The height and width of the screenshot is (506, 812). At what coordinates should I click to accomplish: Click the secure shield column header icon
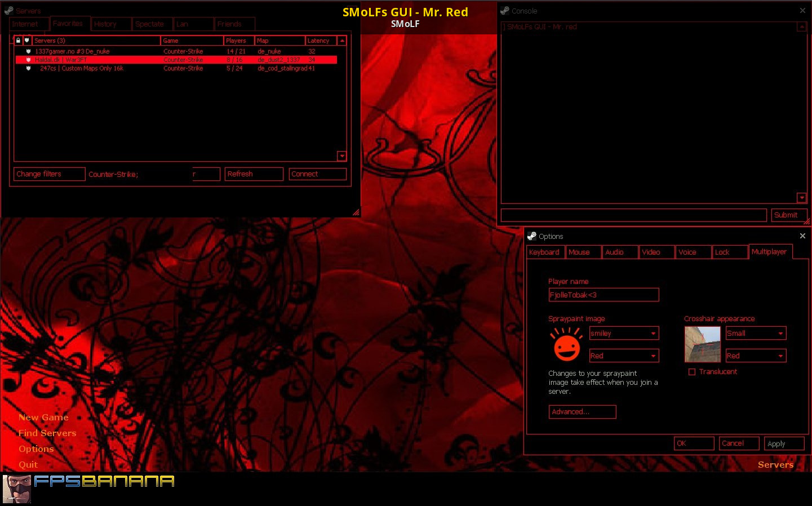[26, 41]
